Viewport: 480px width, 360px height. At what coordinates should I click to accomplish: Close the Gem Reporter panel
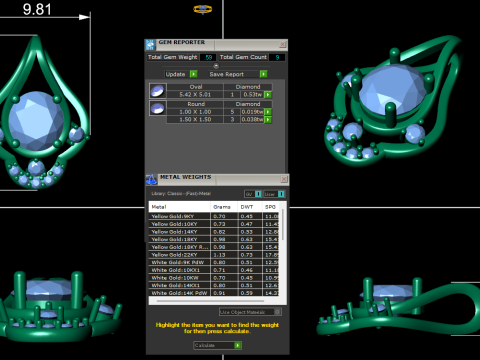pyautogui.click(x=283, y=44)
